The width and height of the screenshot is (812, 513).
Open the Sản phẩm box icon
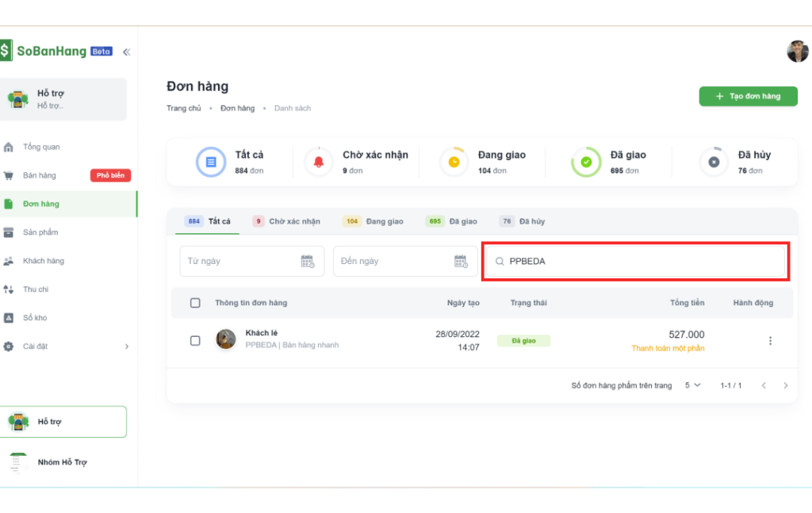click(x=9, y=232)
